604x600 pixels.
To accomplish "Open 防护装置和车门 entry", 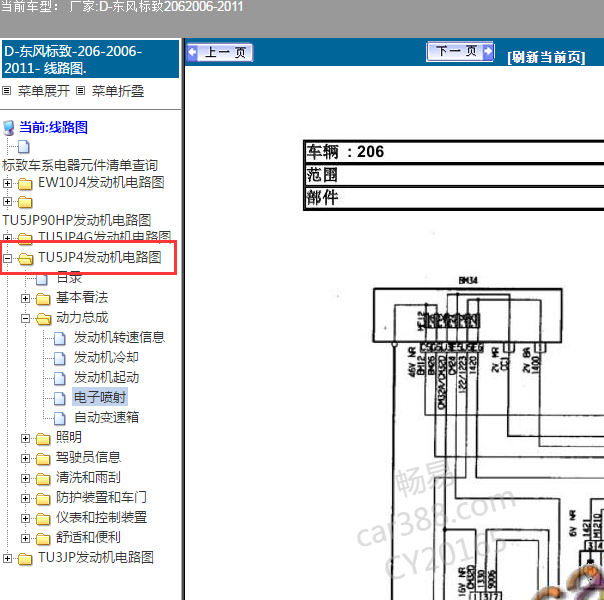I will [x=101, y=497].
